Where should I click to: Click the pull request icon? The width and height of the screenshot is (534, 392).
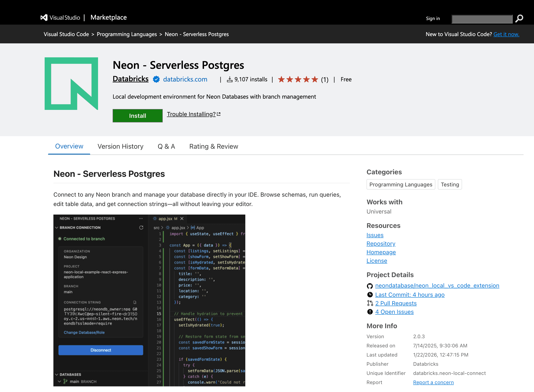tap(370, 303)
